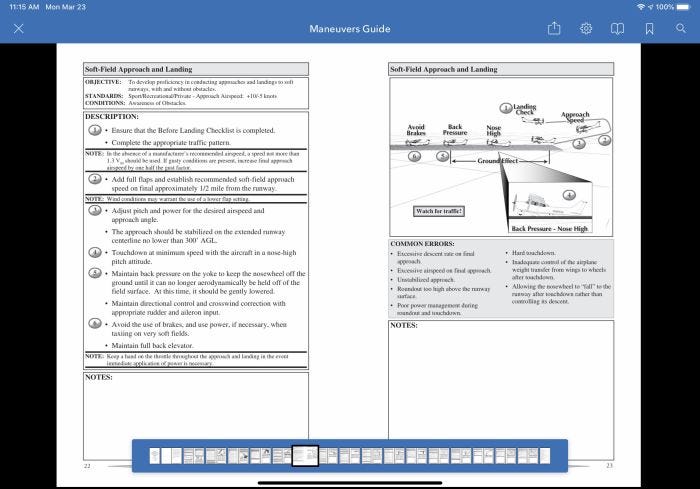Select the first page thumbnail in strip

click(155, 456)
